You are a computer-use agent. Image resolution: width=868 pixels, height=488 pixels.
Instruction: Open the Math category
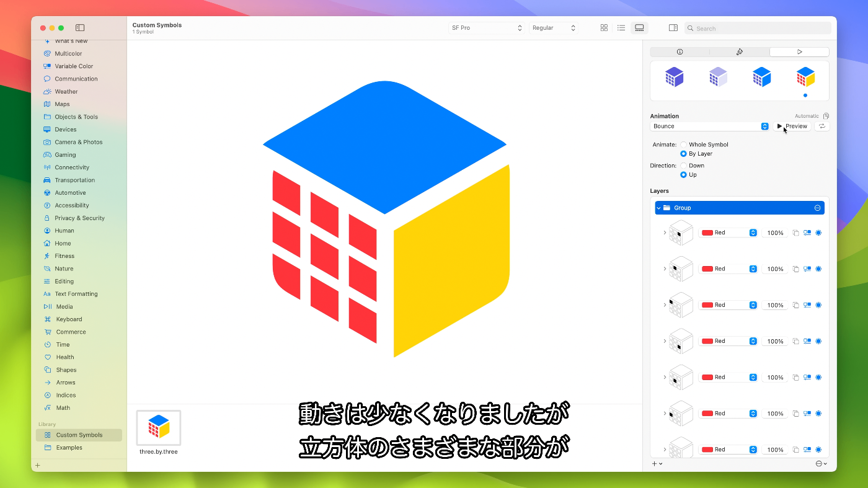tap(63, 408)
